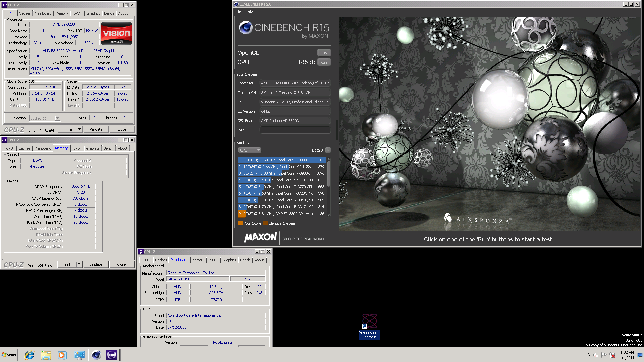Open About tab in top CPU-Z window
644x362 pixels.
point(123,13)
